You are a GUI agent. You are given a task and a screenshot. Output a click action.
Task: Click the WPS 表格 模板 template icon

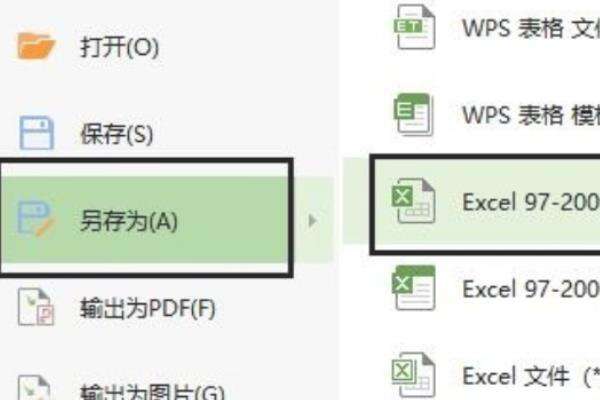(414, 114)
